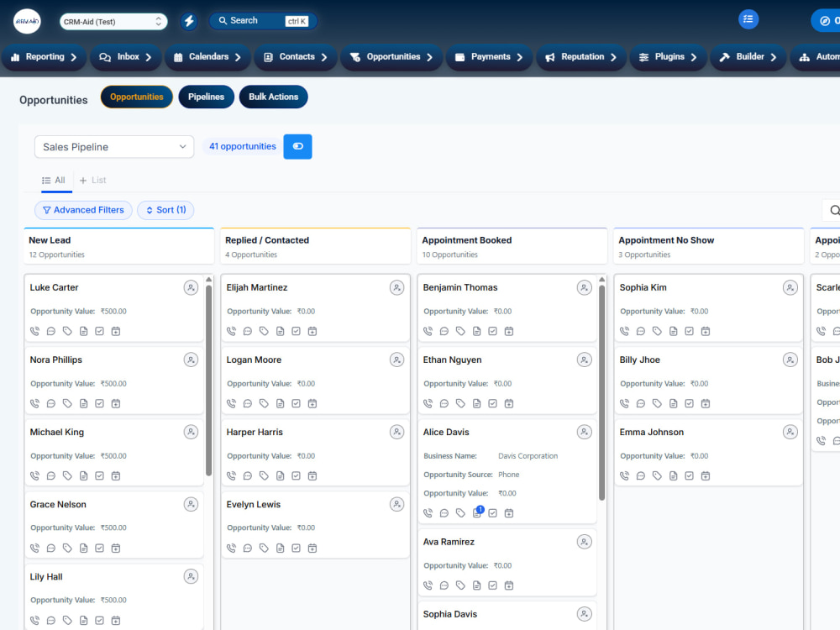Open the tag icon on Harper Harris' card

tap(264, 475)
